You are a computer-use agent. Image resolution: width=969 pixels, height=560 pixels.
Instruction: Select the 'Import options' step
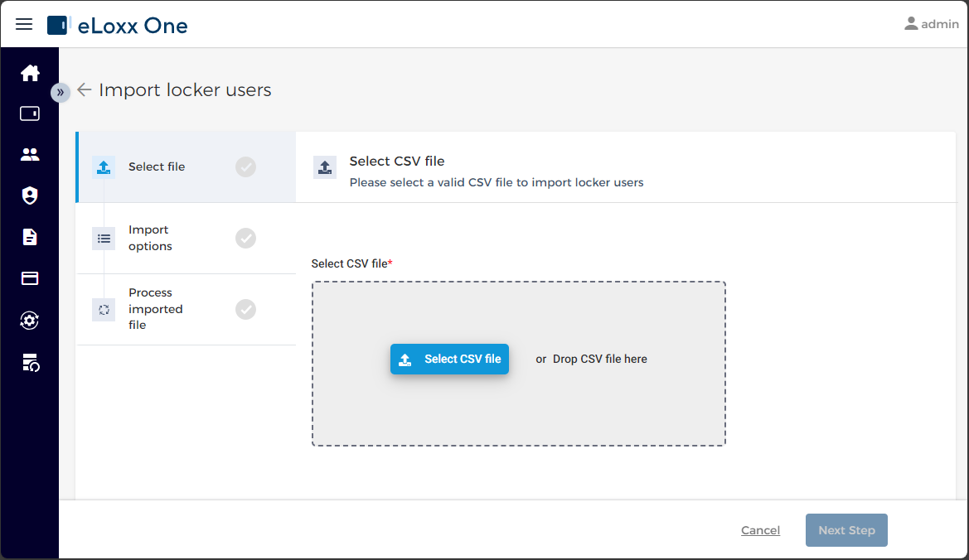click(x=186, y=239)
